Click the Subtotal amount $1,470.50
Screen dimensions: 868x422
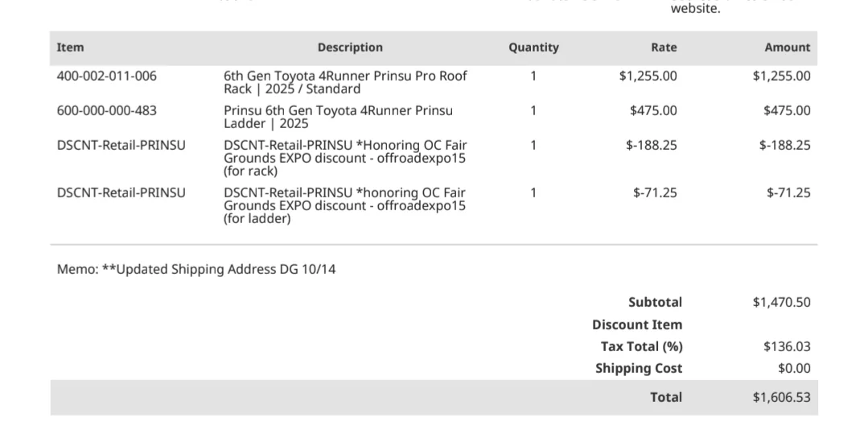[x=781, y=303]
